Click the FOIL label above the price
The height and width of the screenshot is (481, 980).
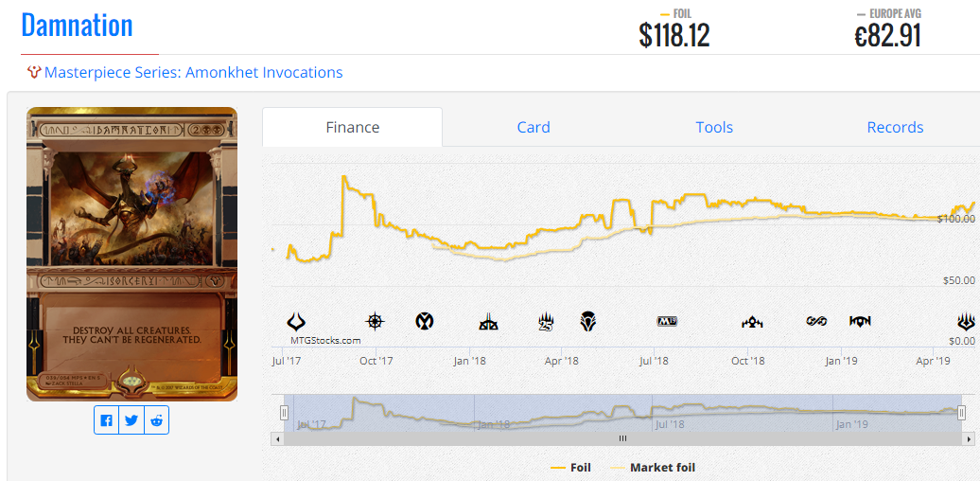pyautogui.click(x=683, y=14)
